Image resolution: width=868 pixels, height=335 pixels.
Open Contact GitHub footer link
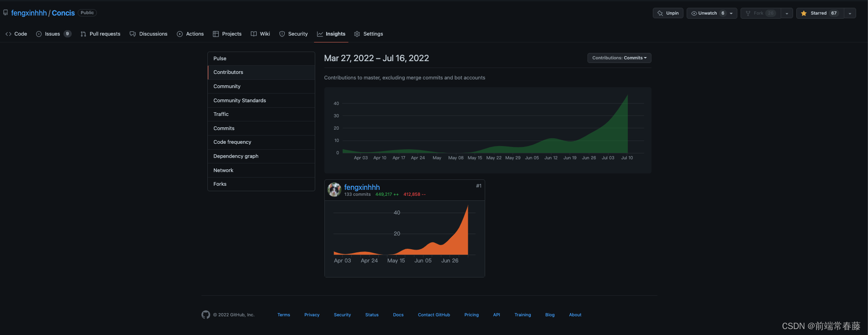click(434, 315)
